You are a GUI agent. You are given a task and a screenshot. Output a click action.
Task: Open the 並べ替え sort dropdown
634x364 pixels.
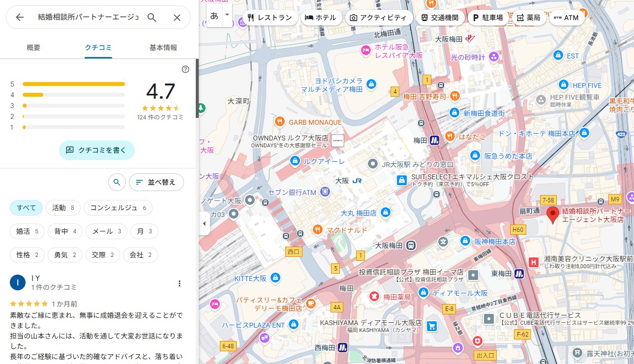coord(156,182)
